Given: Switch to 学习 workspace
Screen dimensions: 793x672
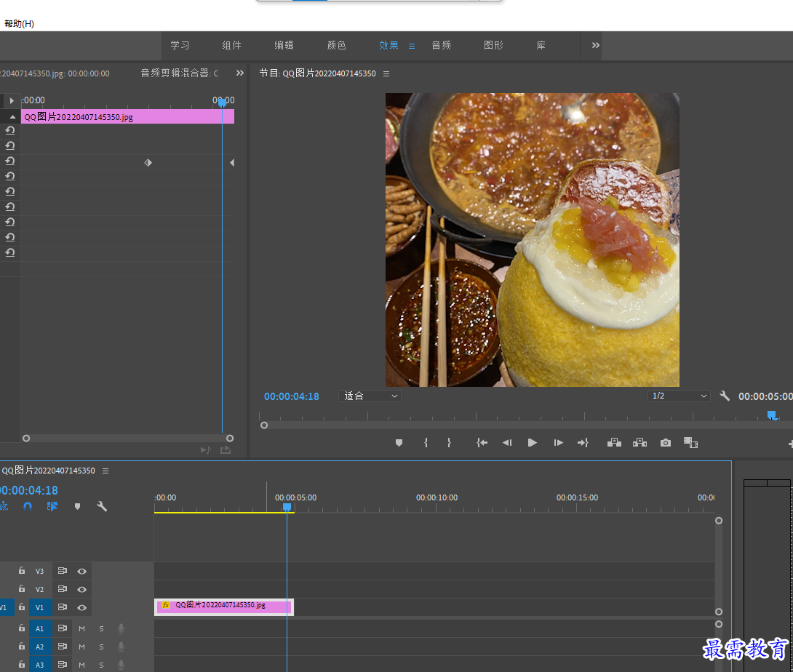Looking at the screenshot, I should click(x=180, y=46).
